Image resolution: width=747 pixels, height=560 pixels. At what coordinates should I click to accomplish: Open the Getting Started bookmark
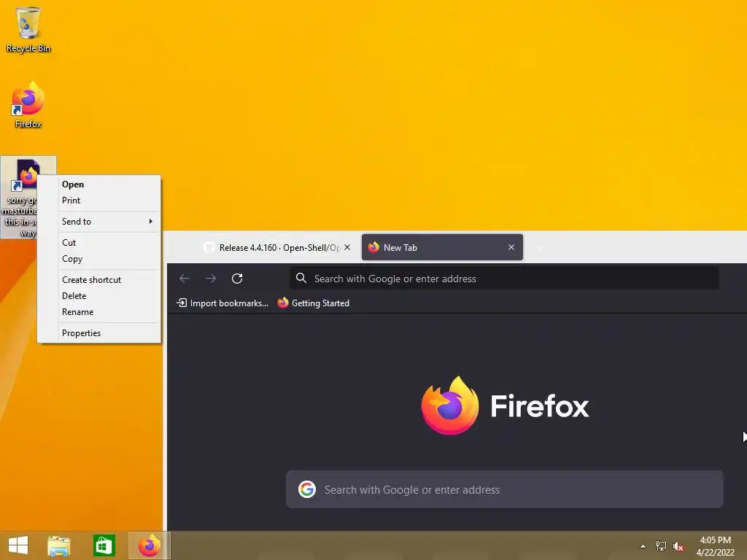point(314,303)
